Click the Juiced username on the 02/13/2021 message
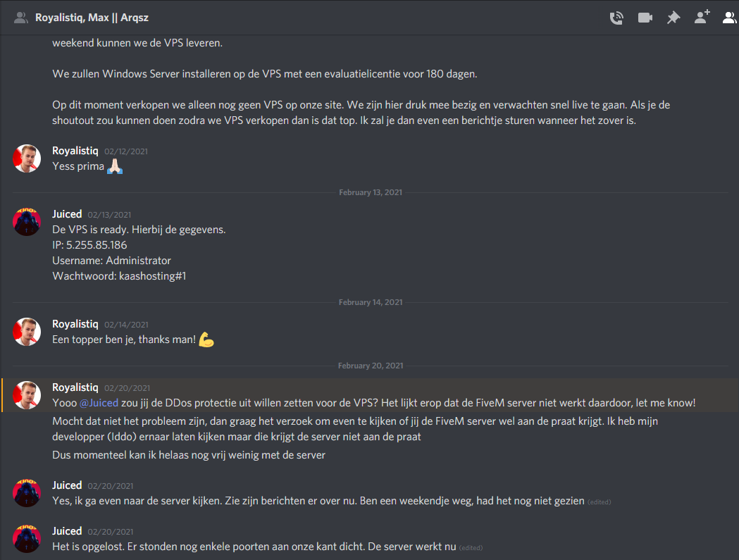Image resolution: width=739 pixels, height=560 pixels. tap(67, 213)
